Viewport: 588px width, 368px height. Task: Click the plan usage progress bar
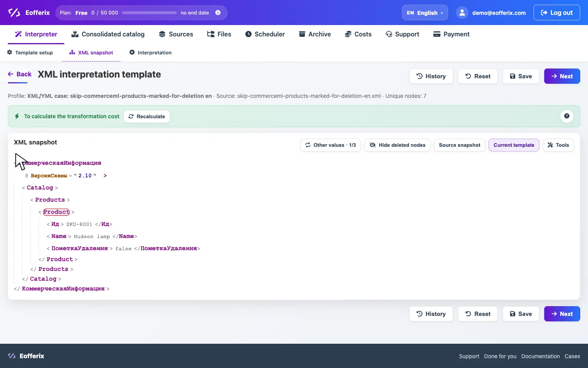(149, 13)
